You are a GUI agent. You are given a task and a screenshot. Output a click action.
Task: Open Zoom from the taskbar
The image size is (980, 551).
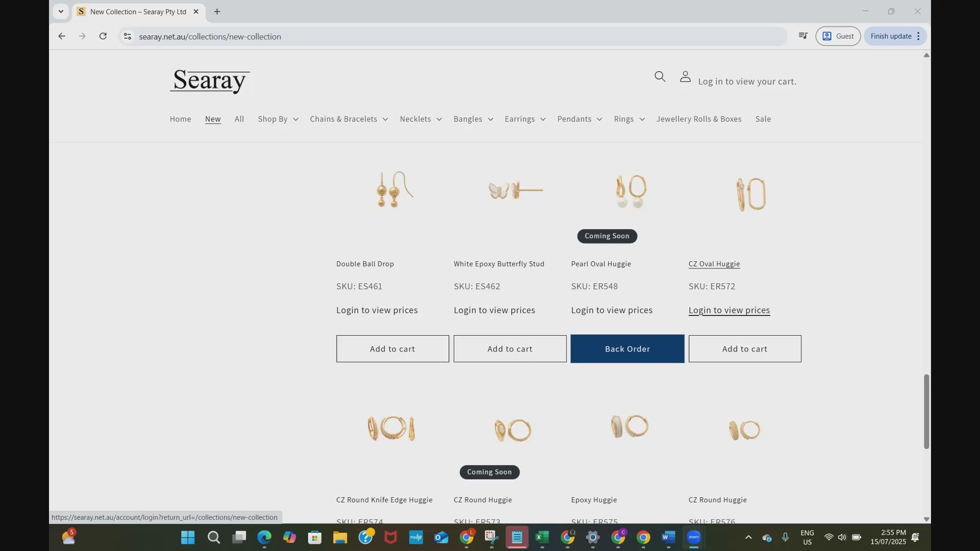coord(694,537)
